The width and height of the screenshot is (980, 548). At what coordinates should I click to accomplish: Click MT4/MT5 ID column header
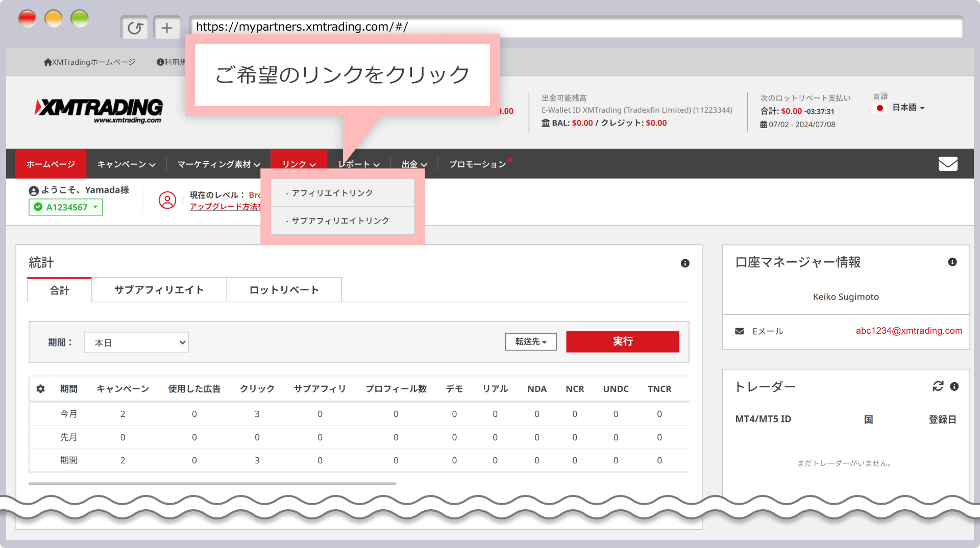coord(763,419)
